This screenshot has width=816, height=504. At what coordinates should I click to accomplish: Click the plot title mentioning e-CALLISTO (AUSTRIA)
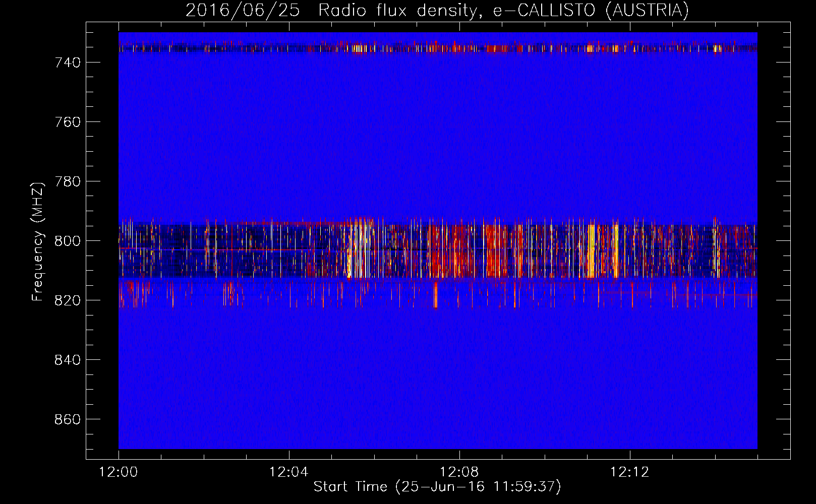[437, 10]
